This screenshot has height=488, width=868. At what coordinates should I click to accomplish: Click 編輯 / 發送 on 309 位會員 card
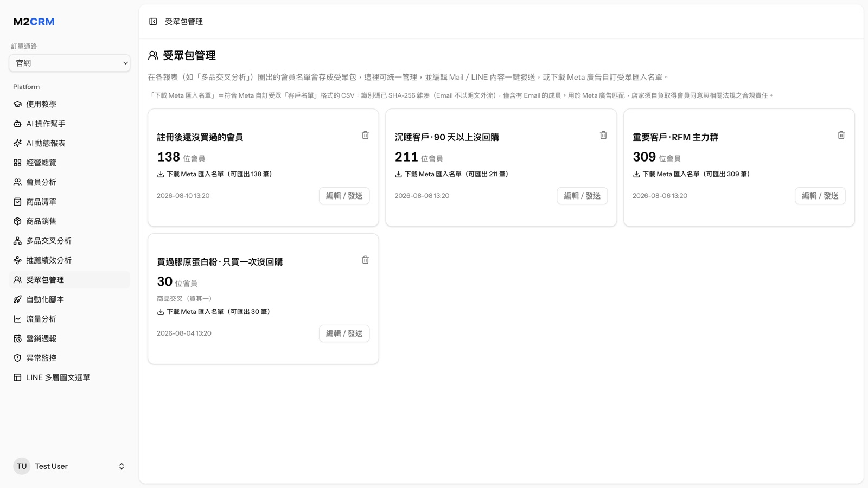[x=820, y=196]
